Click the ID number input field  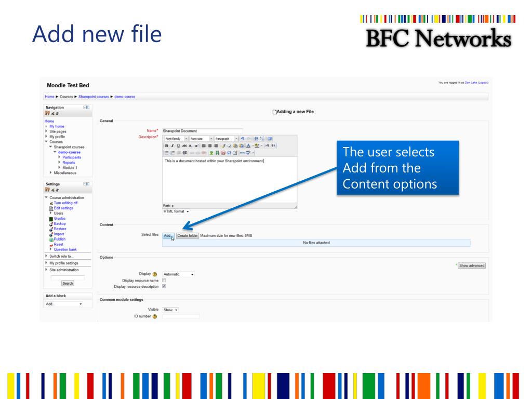pos(181,316)
